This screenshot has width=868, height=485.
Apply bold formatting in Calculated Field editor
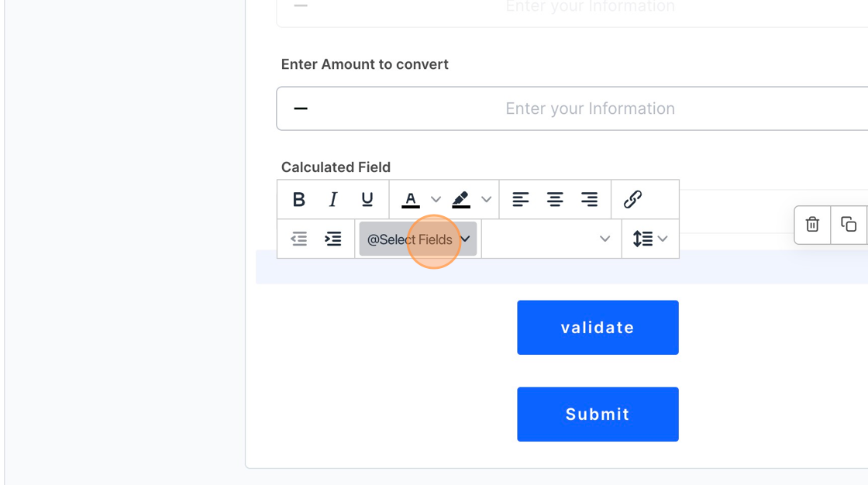[298, 199]
